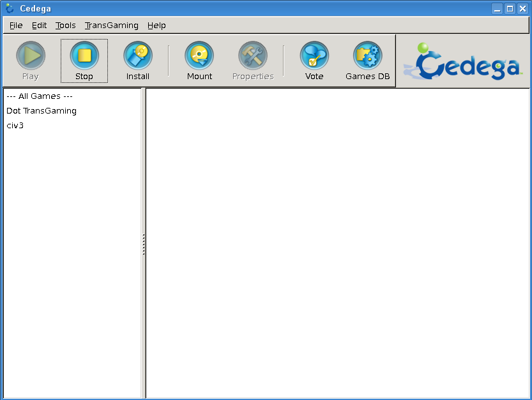Open the TransGaming menu
Screen dimensions: 532x400
112,26
